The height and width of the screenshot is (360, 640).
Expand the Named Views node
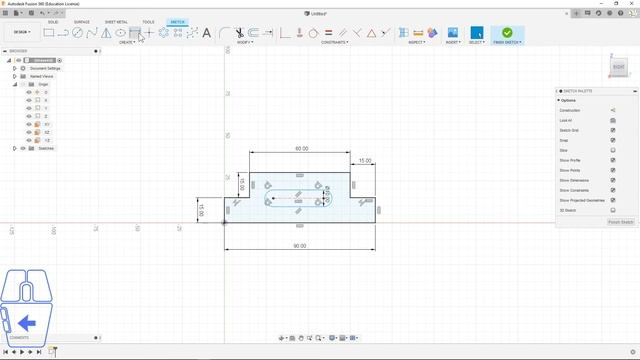click(15, 76)
